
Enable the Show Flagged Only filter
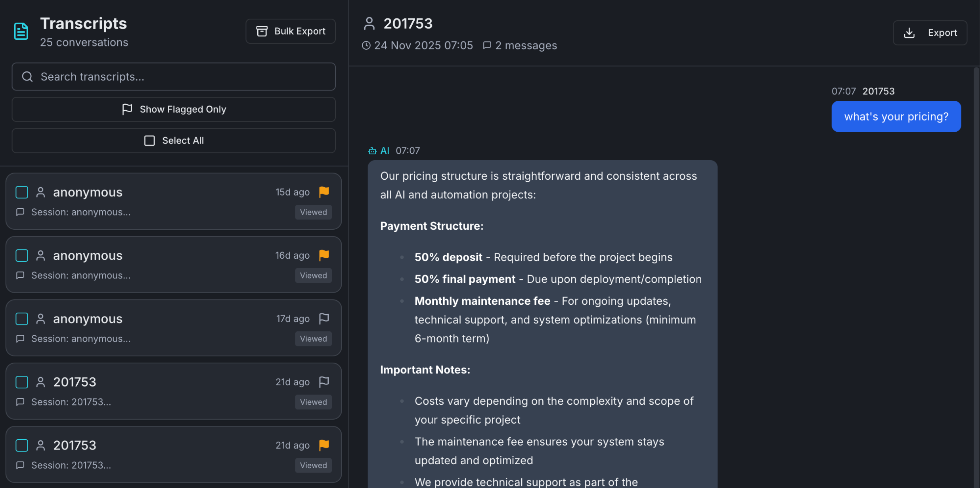(174, 109)
